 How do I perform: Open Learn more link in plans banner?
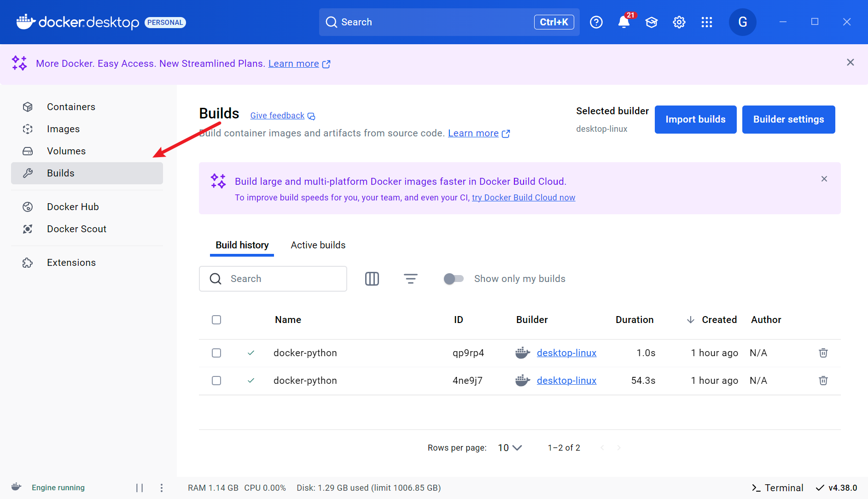[299, 64]
